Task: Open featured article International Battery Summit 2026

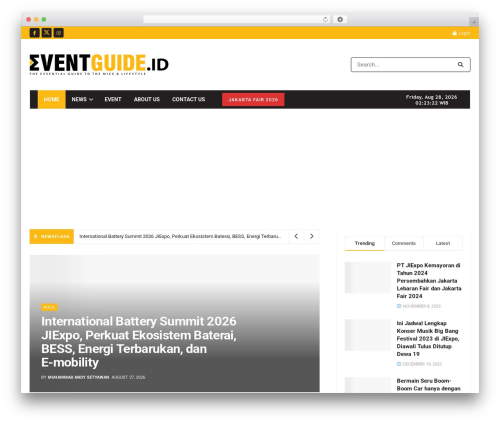Action: coord(139,342)
